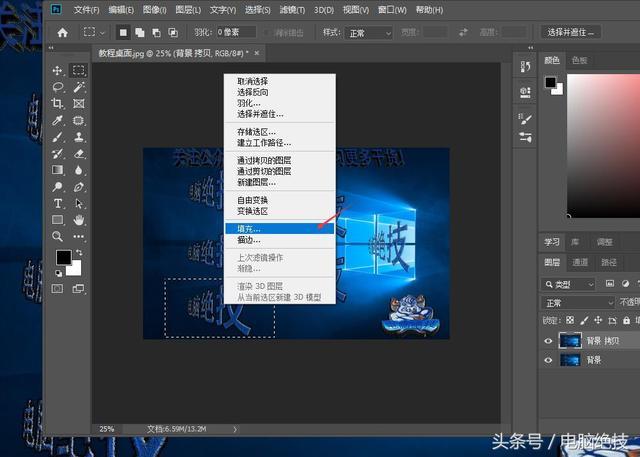Toggle Quick Mask mode in toolbar
The height and width of the screenshot is (457, 640).
[57, 288]
